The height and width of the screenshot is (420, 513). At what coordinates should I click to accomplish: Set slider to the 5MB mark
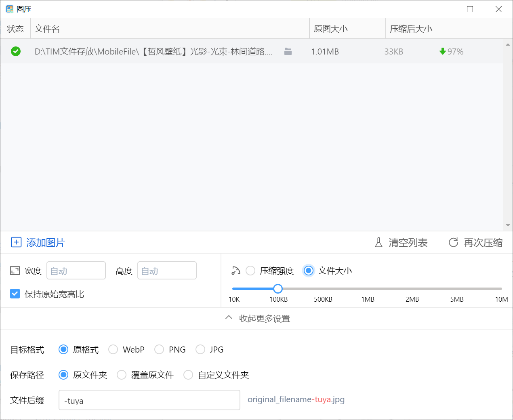457,288
